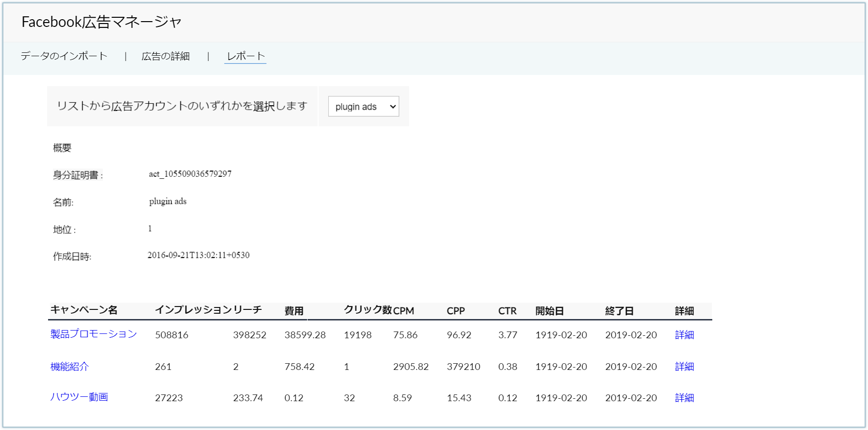Click clicks value 19198

click(358, 335)
